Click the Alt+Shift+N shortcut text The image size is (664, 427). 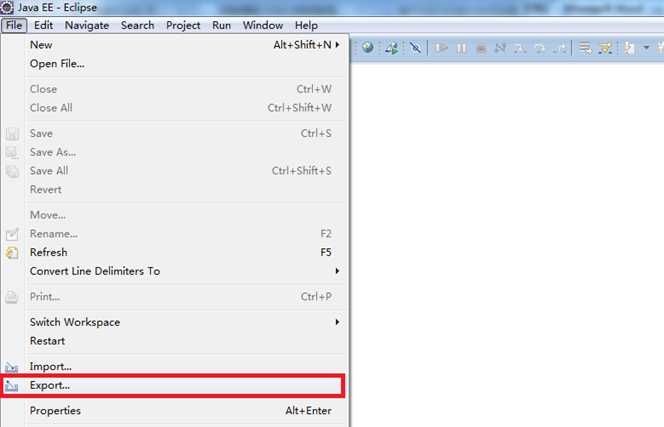pos(302,44)
